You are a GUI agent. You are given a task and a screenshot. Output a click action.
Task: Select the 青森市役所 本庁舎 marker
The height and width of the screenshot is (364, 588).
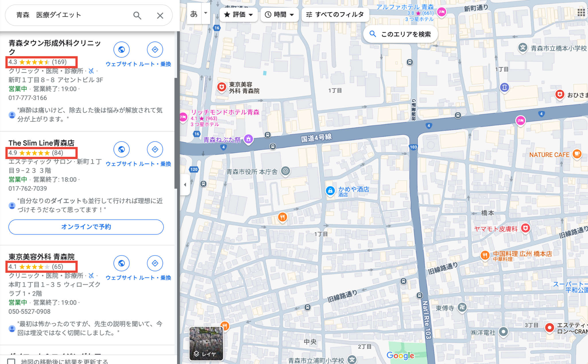[285, 171]
